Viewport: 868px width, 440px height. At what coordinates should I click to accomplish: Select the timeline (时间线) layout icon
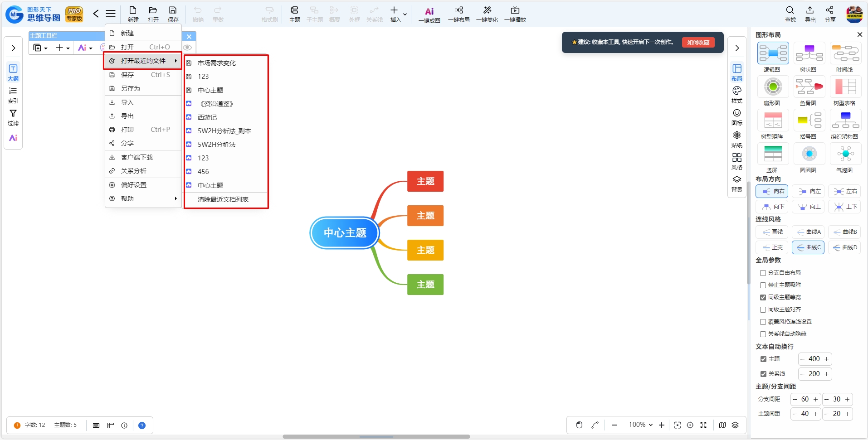[845, 53]
